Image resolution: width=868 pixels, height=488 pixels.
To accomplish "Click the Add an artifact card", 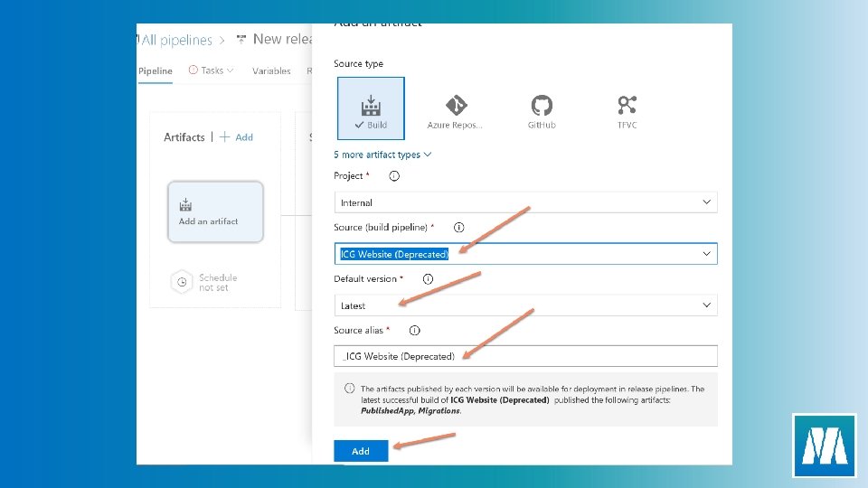I will click(215, 211).
